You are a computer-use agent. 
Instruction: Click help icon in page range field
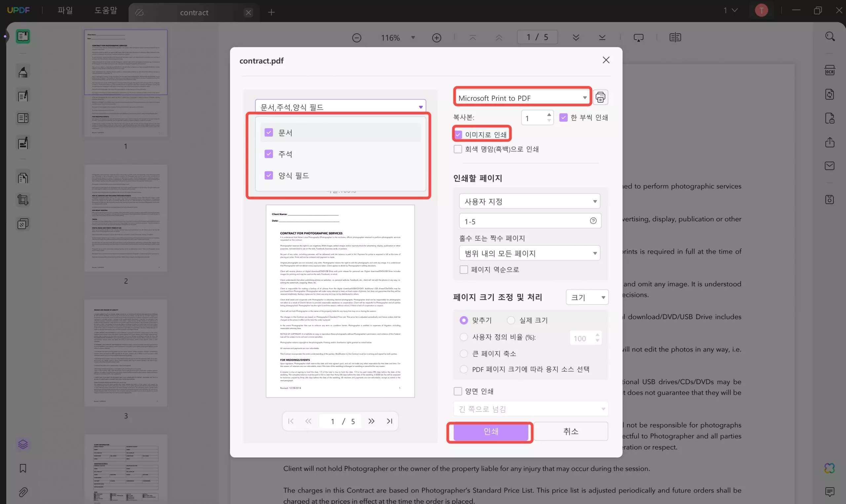pos(593,221)
